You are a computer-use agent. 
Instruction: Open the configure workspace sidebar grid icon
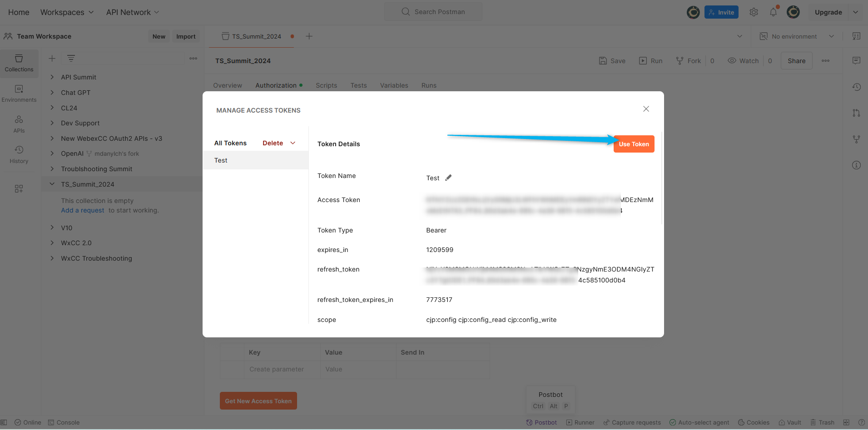click(x=19, y=188)
